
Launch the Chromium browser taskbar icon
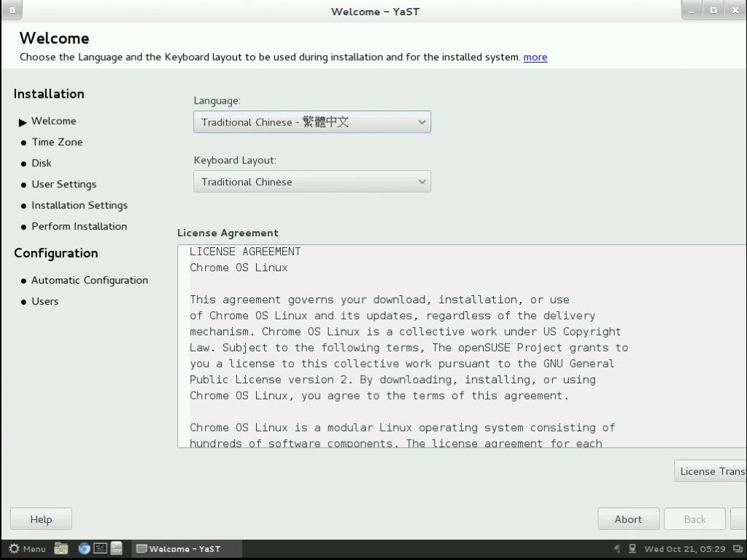pos(84,548)
